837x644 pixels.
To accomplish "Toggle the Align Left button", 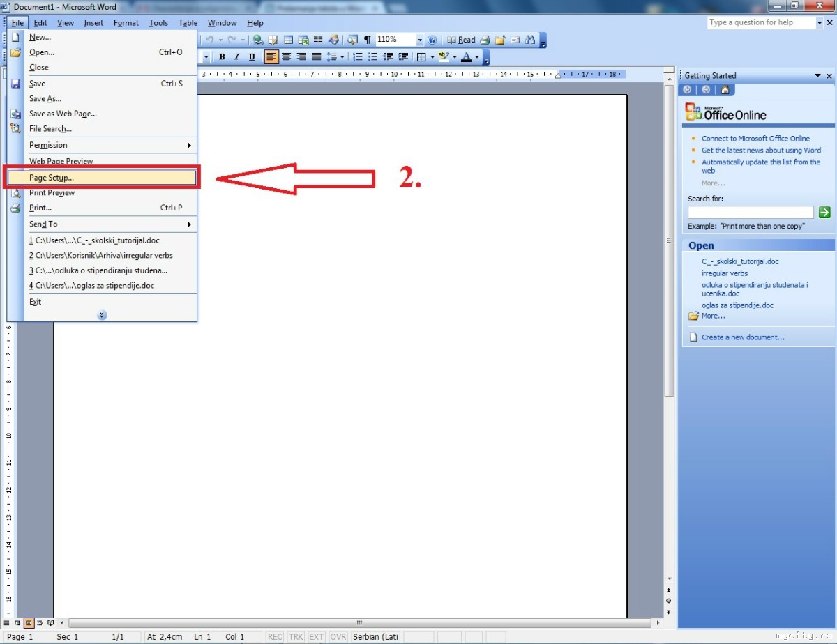I will 271,57.
